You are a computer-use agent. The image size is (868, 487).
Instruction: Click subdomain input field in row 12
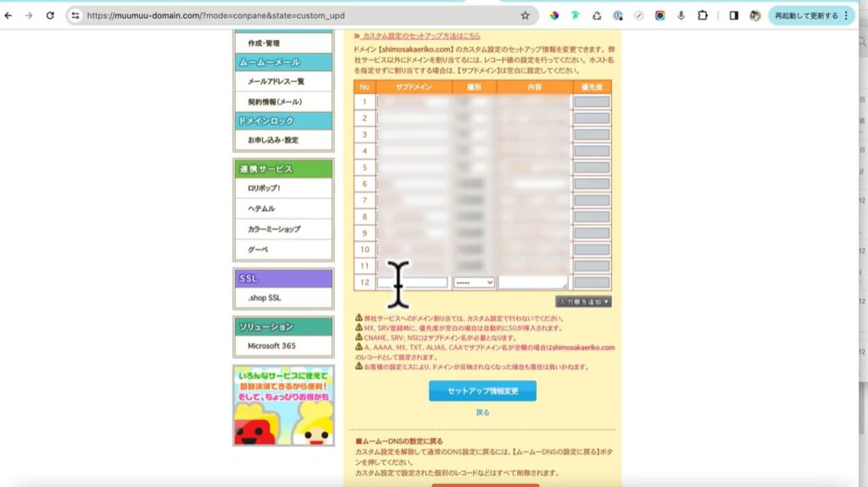click(413, 283)
